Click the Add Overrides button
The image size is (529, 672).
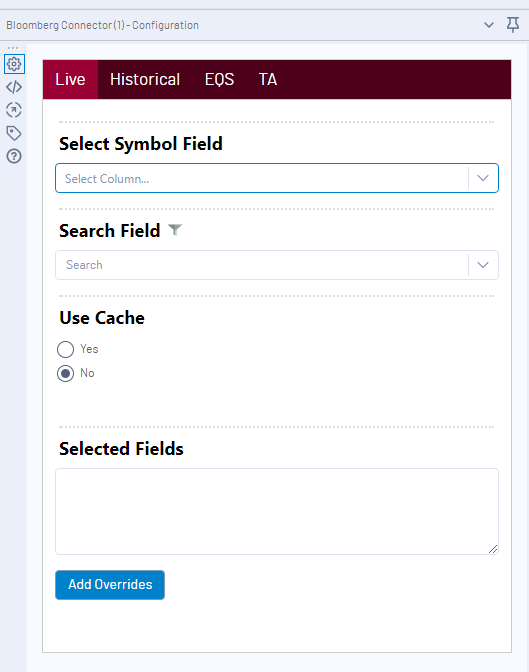tap(110, 585)
